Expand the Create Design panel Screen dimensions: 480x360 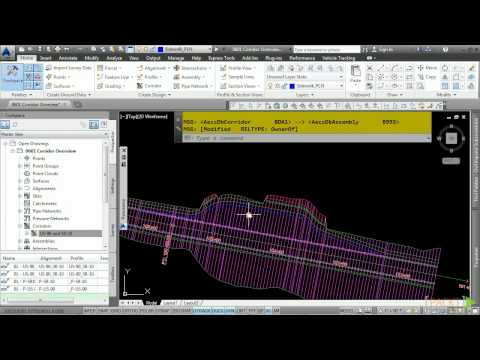[x=154, y=95]
